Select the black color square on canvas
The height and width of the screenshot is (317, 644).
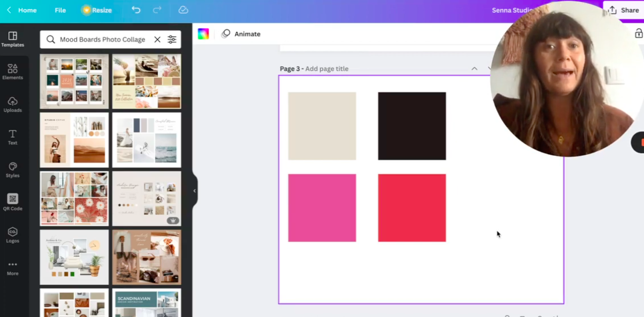coord(412,126)
